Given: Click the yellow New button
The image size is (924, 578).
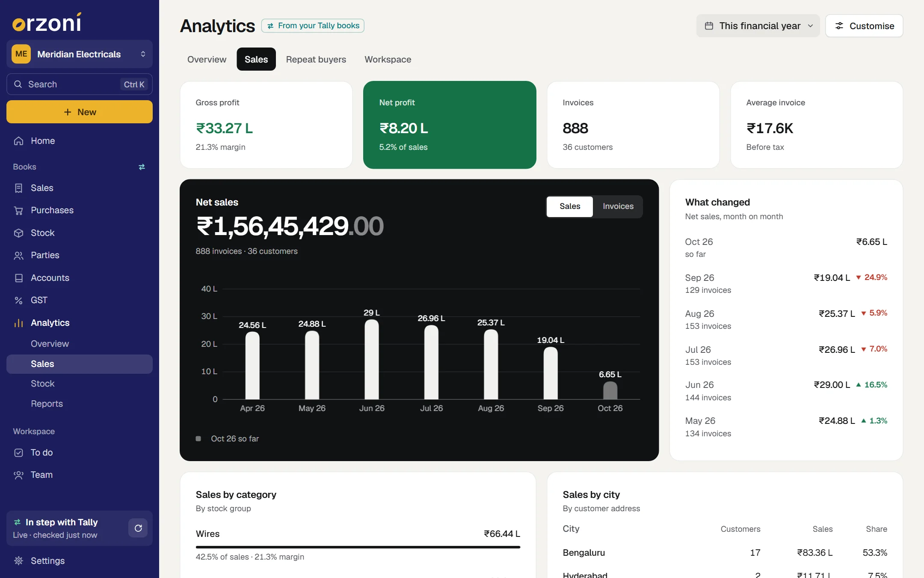Looking at the screenshot, I should tap(80, 112).
